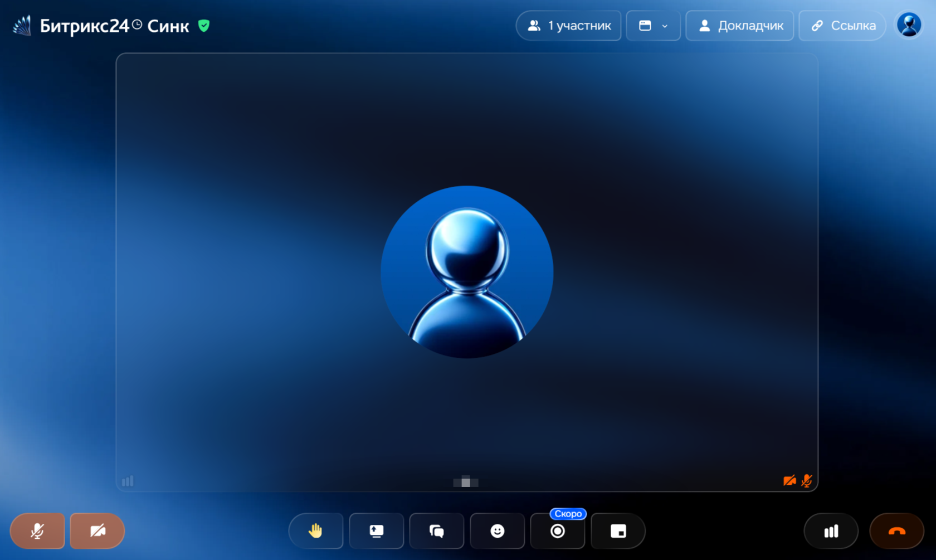Click the "Скоро" badge
The width and height of the screenshot is (936, 560).
pos(568,514)
